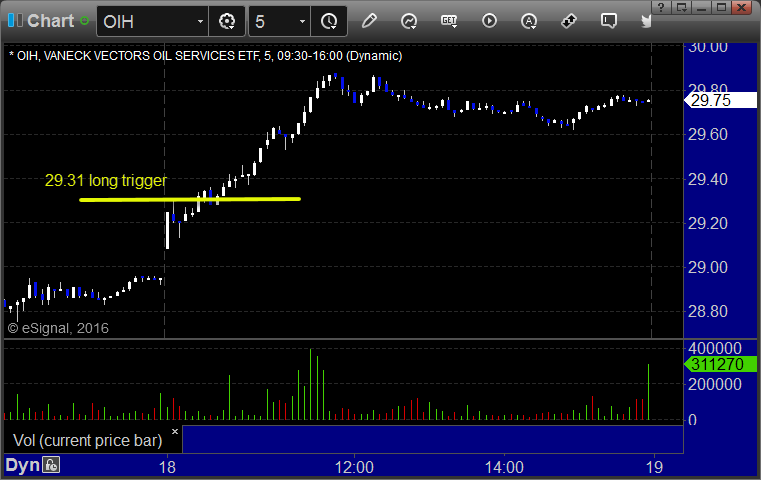Open the symbol settings gear
Viewport: 761px width, 480px height.
pyautogui.click(x=227, y=21)
